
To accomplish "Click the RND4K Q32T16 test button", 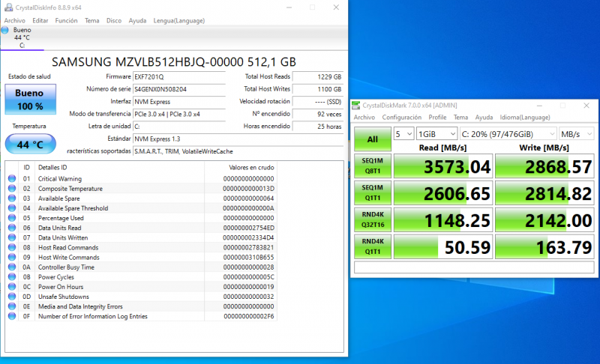I will point(372,219).
